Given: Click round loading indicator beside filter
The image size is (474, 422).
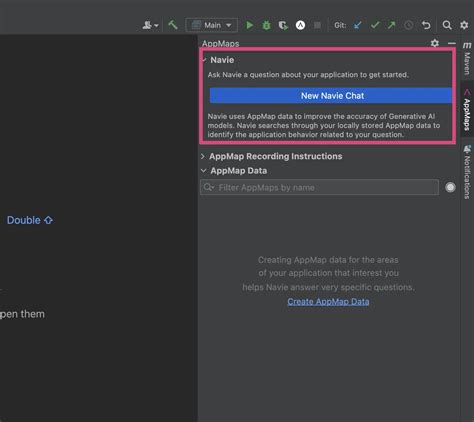Looking at the screenshot, I should 450,187.
